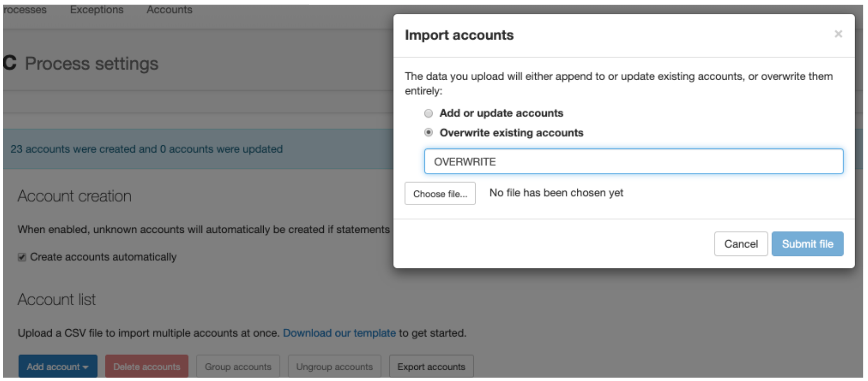Image resolution: width=868 pixels, height=381 pixels.
Task: Click Group accounts button
Action: tap(238, 366)
